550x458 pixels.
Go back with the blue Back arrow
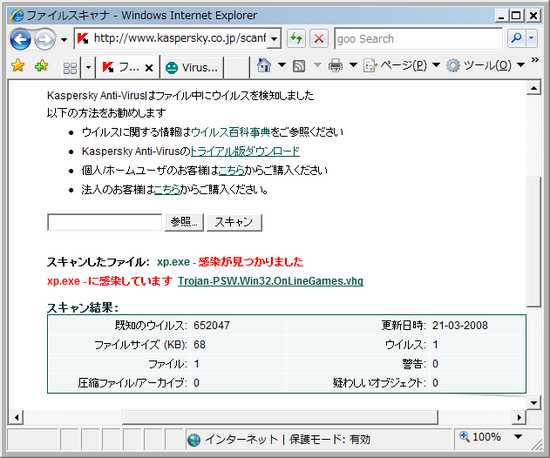tap(20, 39)
